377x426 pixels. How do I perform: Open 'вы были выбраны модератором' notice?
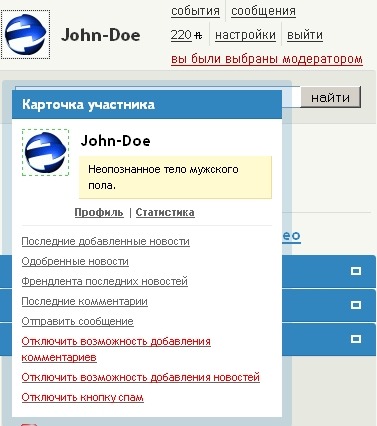(x=267, y=59)
